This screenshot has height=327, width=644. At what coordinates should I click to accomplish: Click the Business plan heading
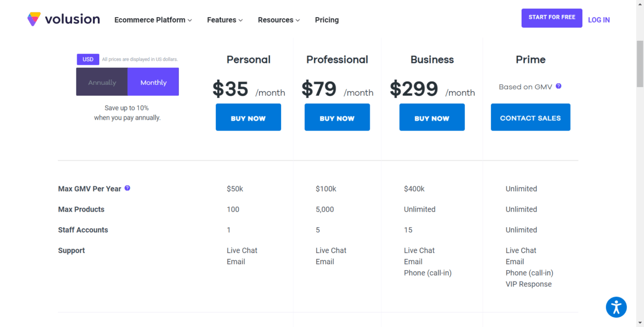pyautogui.click(x=432, y=60)
